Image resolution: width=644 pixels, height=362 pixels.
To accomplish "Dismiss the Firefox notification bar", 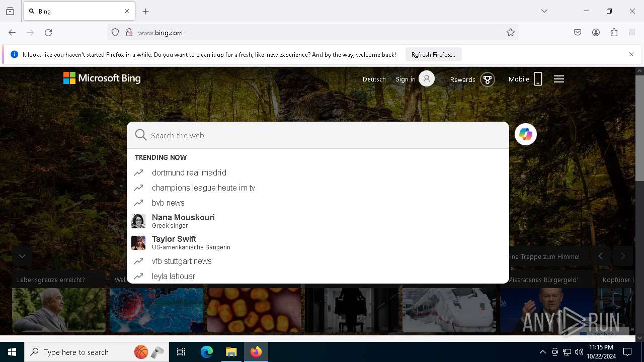I will click(631, 54).
